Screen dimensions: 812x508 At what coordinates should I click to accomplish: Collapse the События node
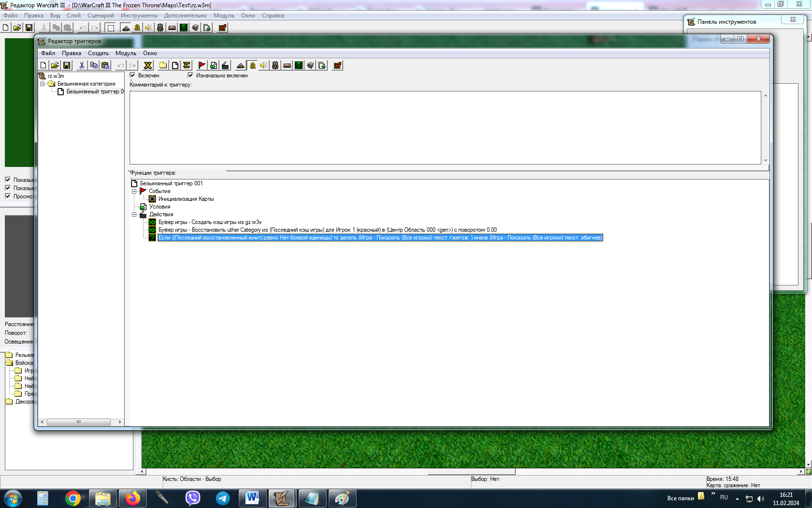pos(134,191)
